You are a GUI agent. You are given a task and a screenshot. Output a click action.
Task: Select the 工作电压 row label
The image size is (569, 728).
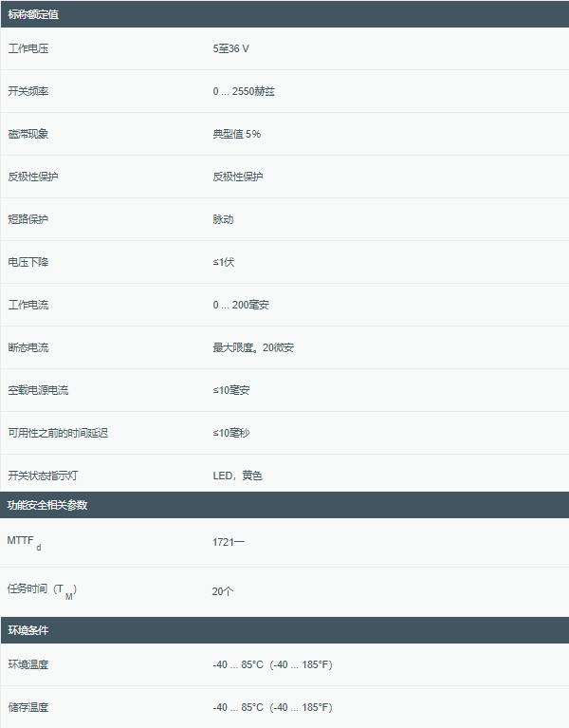point(28,48)
